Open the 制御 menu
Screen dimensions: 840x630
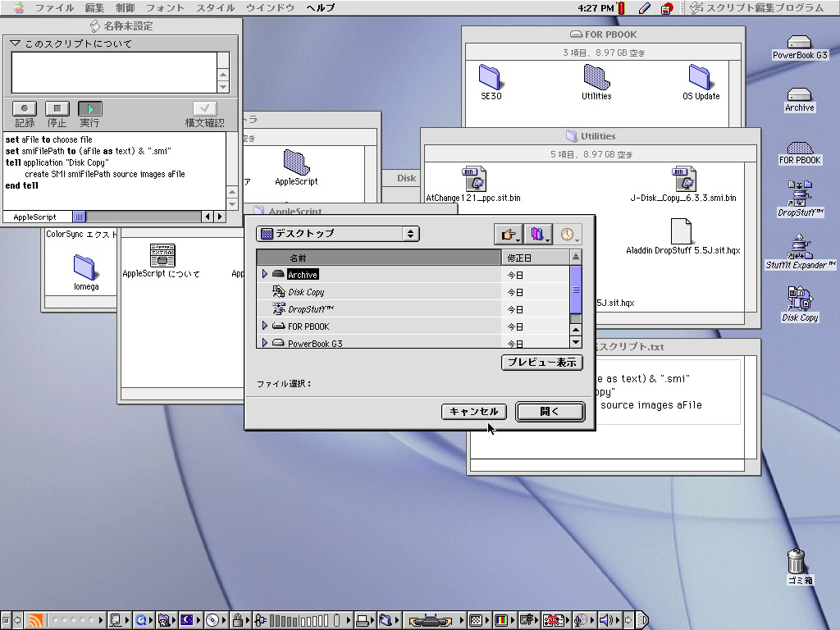[x=126, y=7]
